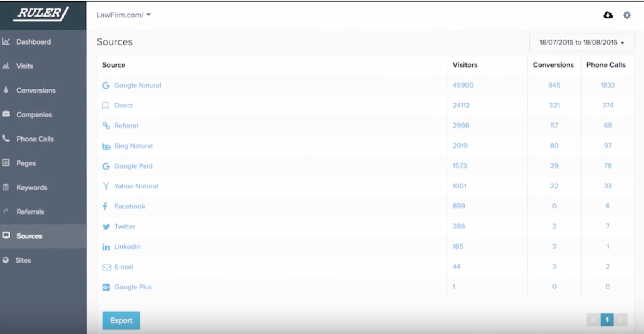This screenshot has width=644, height=334.
Task: Click the Conversions column header
Action: click(x=553, y=65)
